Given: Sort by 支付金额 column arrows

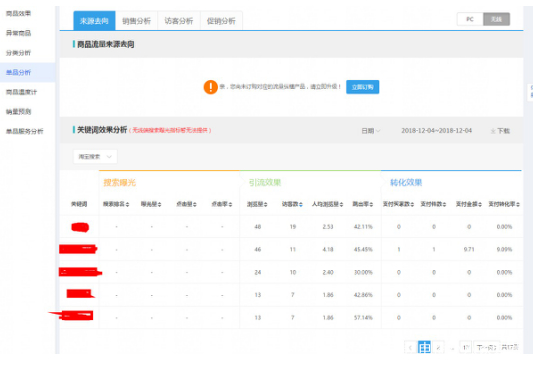Looking at the screenshot, I should pos(480,204).
